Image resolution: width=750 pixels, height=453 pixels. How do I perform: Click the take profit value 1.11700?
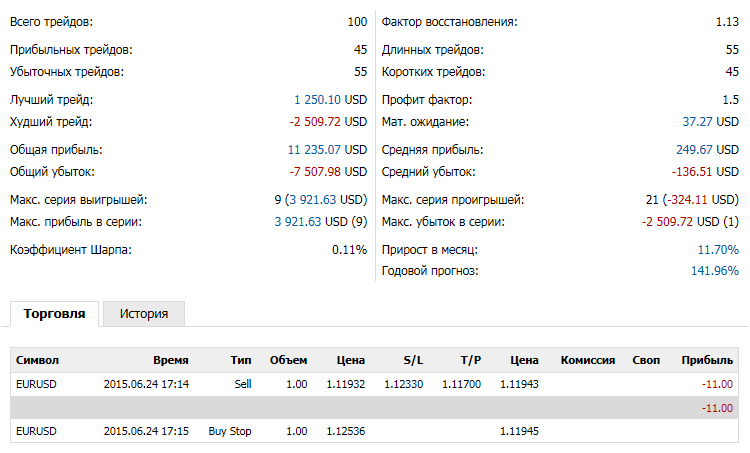click(462, 383)
